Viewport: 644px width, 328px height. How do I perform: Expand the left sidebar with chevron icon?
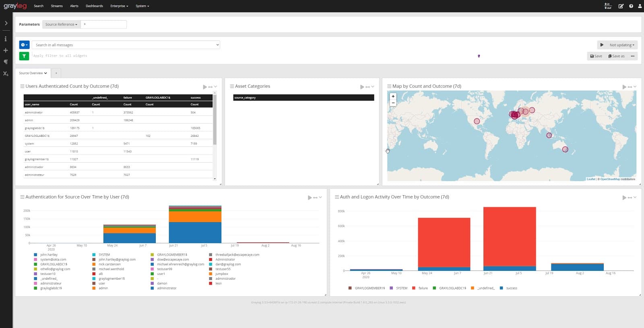pos(6,23)
